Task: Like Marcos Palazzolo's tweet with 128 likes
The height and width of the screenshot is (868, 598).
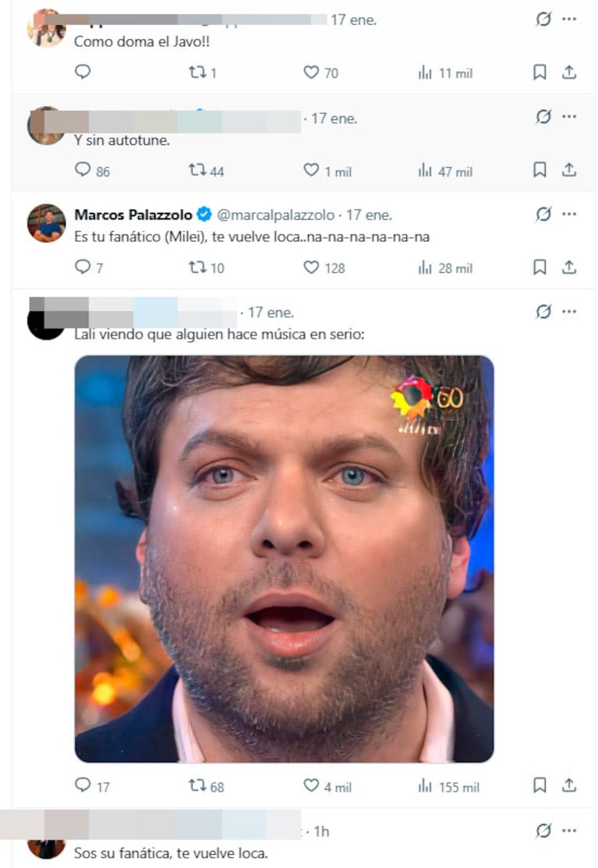Action: [324, 267]
